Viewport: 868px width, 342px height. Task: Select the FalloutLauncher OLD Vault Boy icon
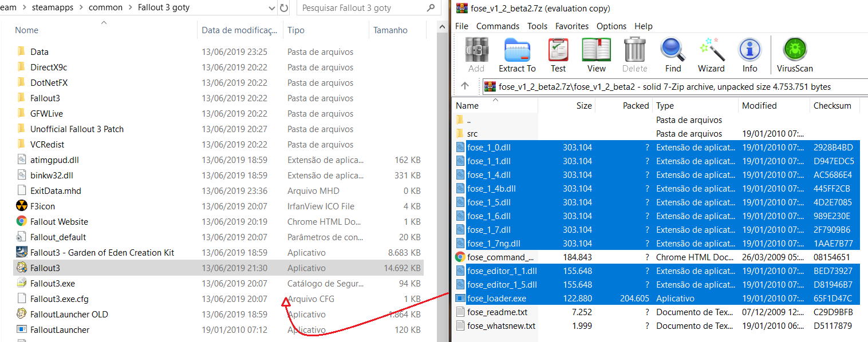click(22, 314)
